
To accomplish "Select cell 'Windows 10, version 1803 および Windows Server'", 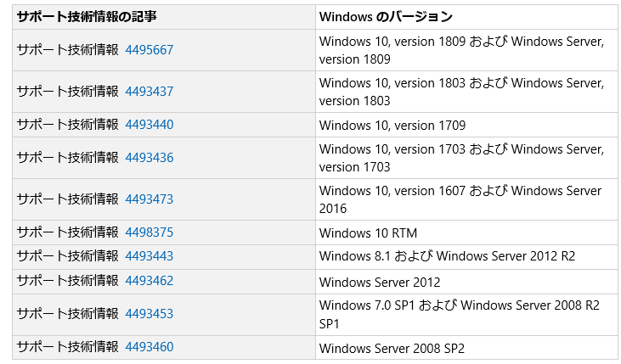I will pyautogui.click(x=466, y=92).
